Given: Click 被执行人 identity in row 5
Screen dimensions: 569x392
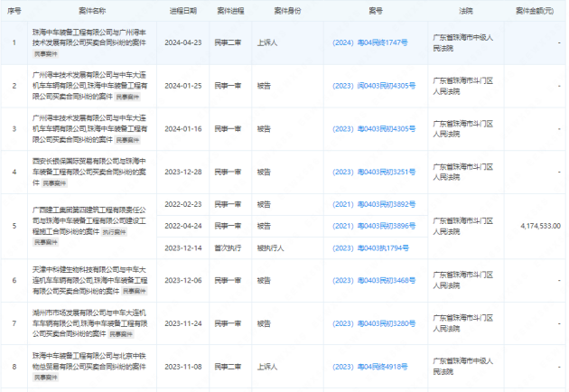Looking at the screenshot, I should click(270, 248).
